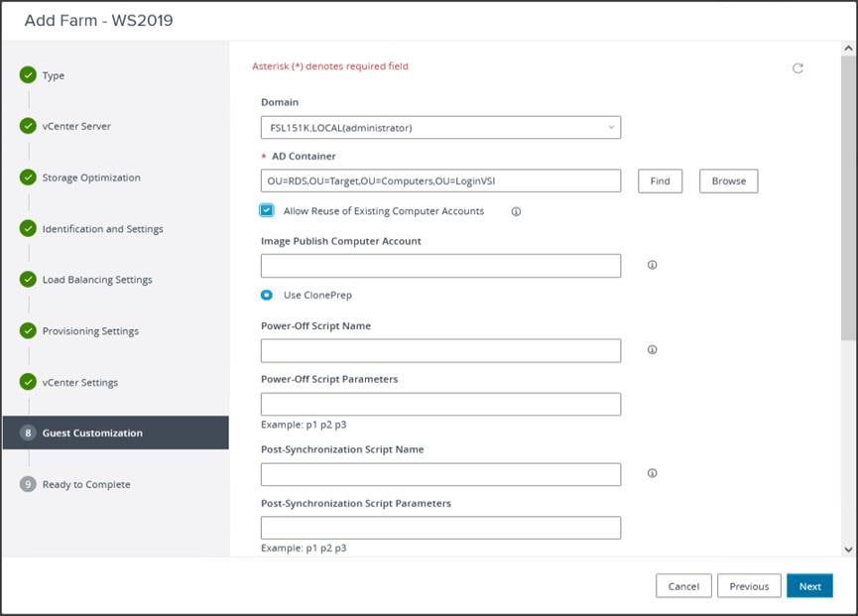The image size is (858, 616).
Task: Select the Use ClonePrep radio button
Action: (267, 295)
